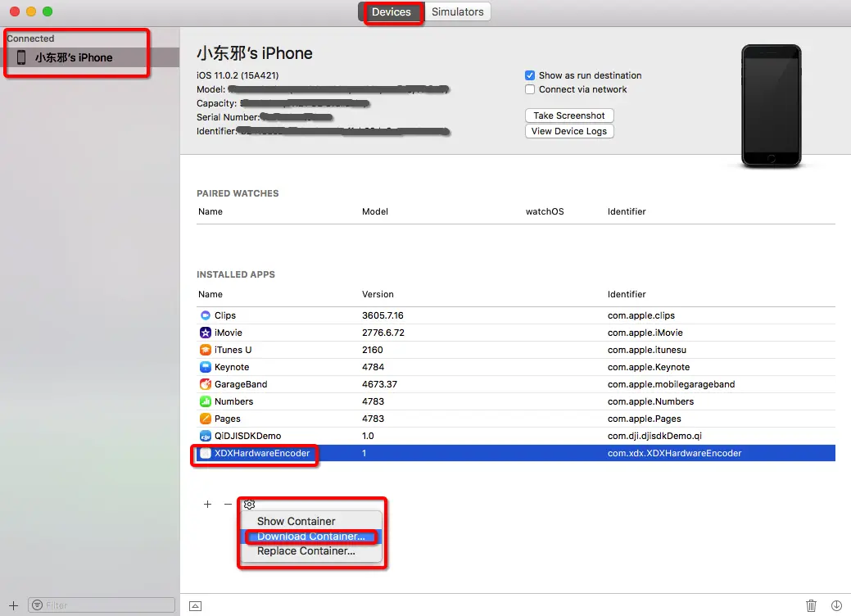Click the QiDJISDKDemo app icon
Image resolution: width=851 pixels, height=616 pixels.
point(205,436)
